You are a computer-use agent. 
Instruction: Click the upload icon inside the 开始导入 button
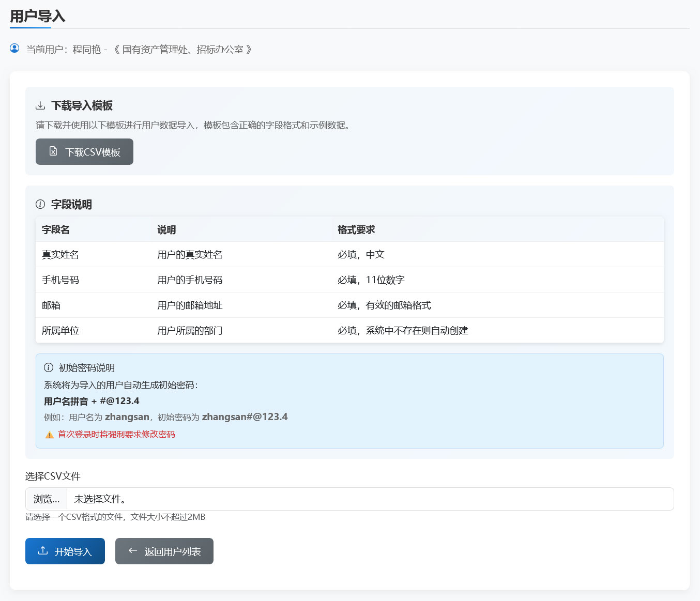pos(42,551)
